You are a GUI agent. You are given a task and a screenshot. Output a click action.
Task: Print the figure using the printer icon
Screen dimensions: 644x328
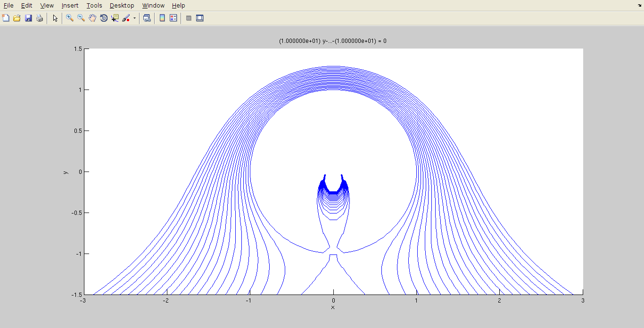pos(40,18)
